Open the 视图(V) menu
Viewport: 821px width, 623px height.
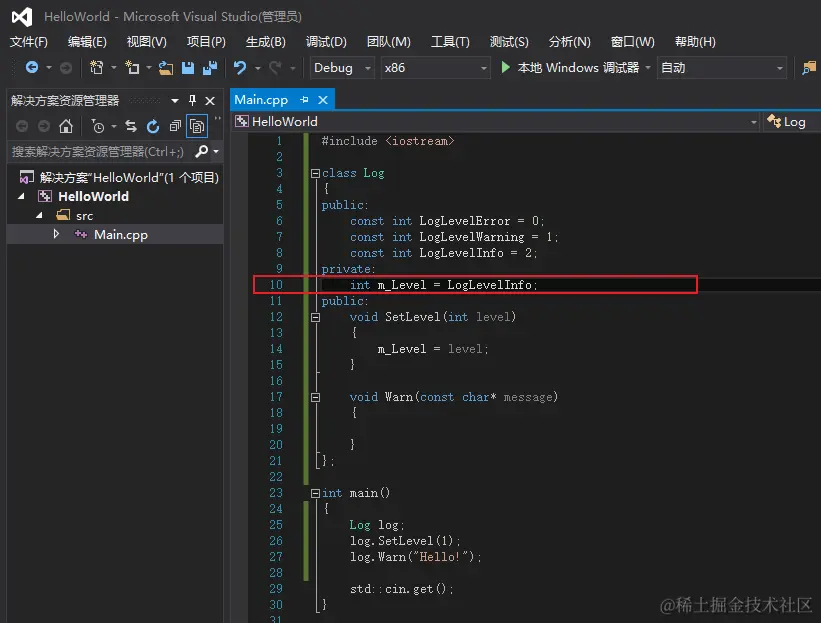point(147,42)
